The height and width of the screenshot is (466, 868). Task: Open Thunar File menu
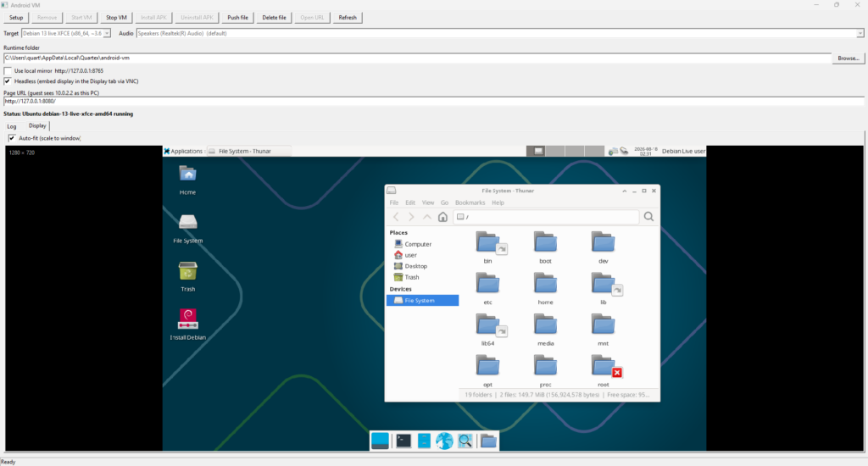[393, 202]
